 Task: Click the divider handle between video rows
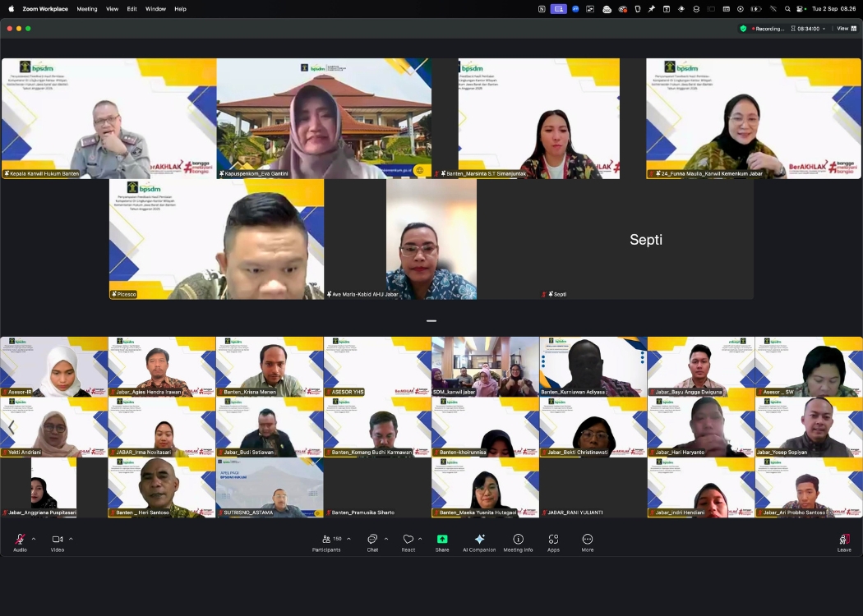point(431,320)
